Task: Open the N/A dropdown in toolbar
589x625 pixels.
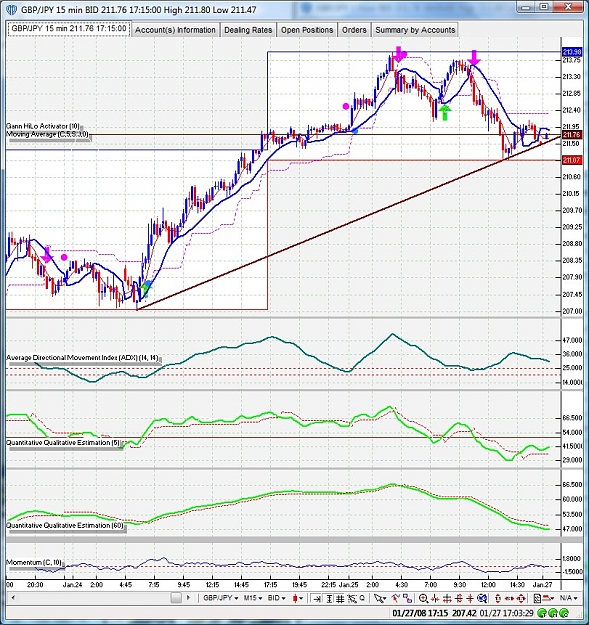Action: 568,598
